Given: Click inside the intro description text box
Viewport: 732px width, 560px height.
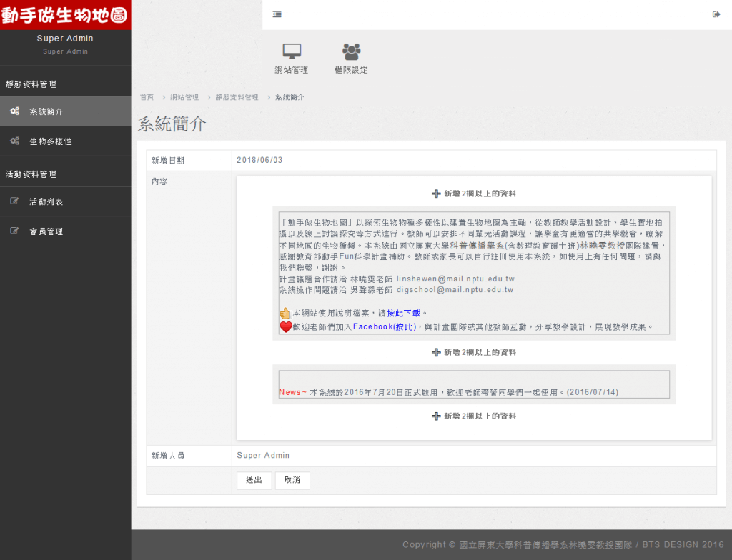Looking at the screenshot, I should click(474, 273).
